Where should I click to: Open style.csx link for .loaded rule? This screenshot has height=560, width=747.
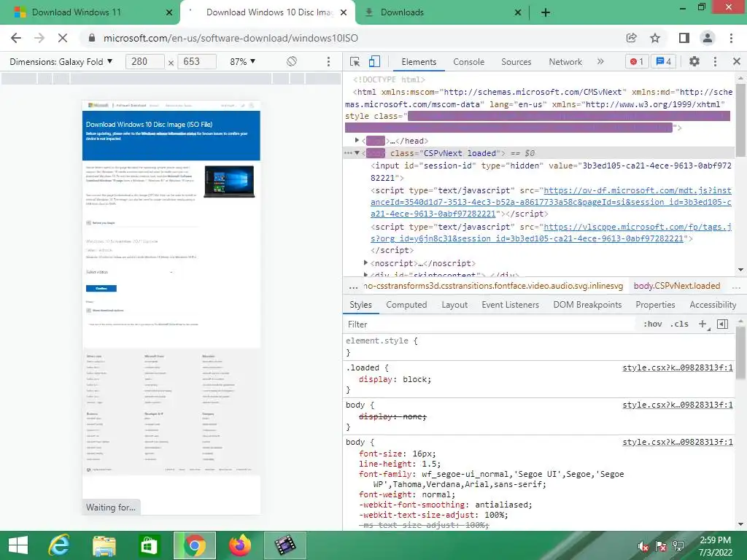678,367
